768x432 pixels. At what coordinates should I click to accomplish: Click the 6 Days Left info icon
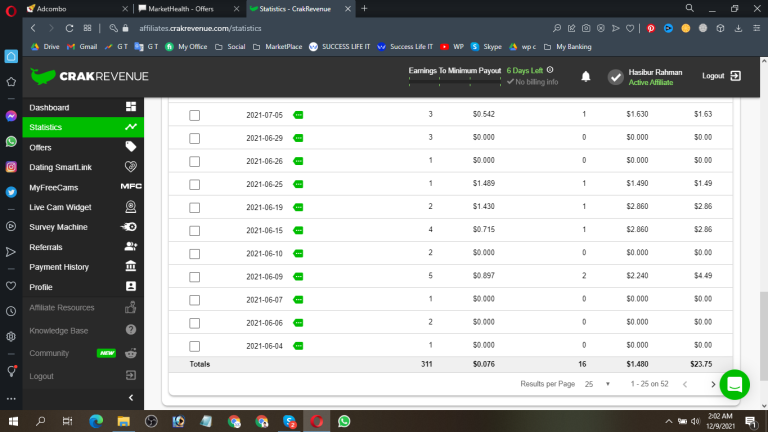tap(550, 70)
